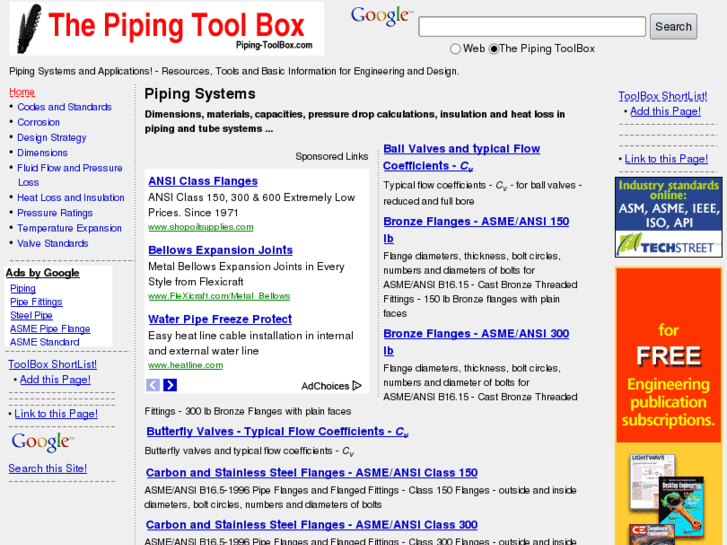Open Ball Valves and typical Flow Coefficients
The height and width of the screenshot is (545, 727).
coord(462,158)
